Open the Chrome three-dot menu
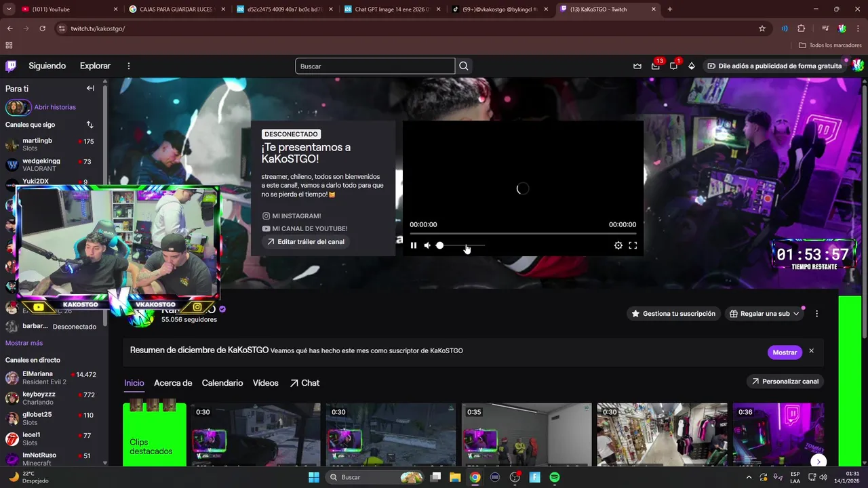 858,28
